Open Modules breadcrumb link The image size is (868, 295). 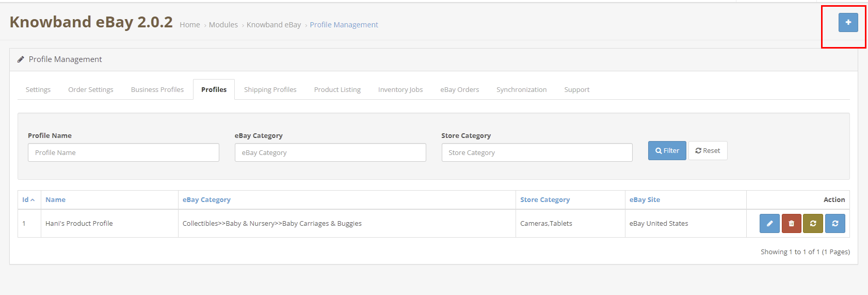(x=223, y=25)
